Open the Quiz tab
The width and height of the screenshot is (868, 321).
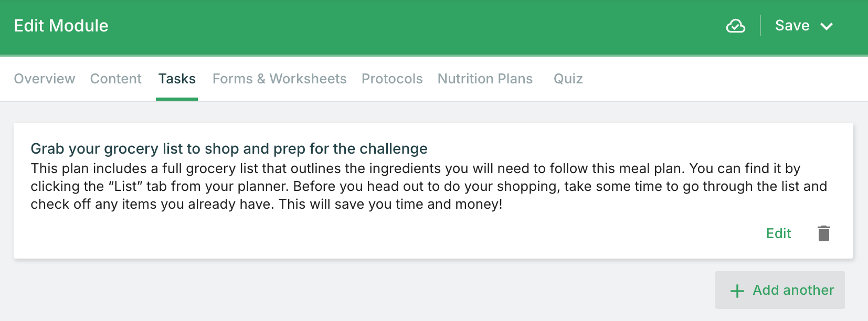coord(568,79)
